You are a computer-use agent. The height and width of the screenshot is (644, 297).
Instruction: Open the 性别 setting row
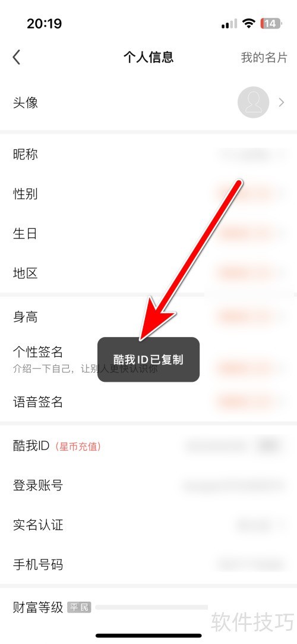coord(148,194)
